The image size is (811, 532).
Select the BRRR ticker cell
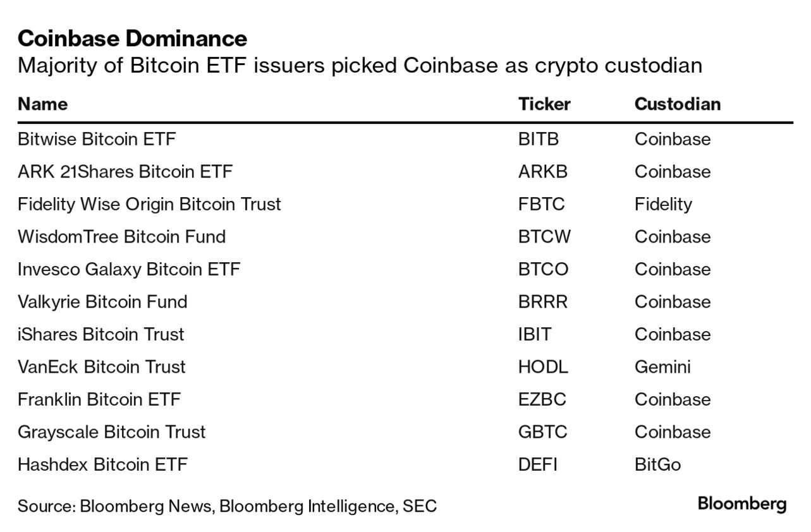pos(542,302)
